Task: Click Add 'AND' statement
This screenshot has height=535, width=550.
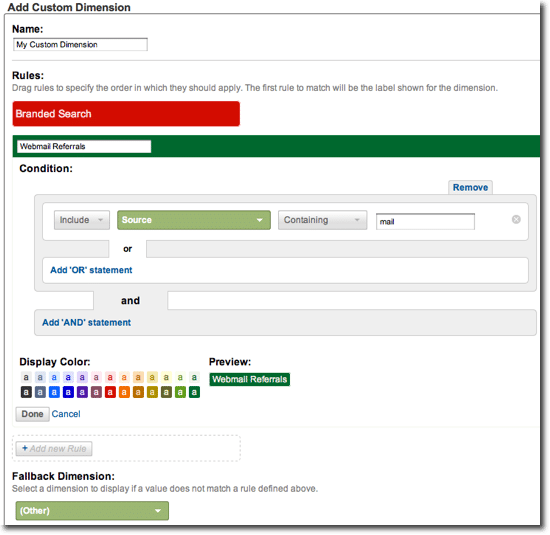Action: 87,322
